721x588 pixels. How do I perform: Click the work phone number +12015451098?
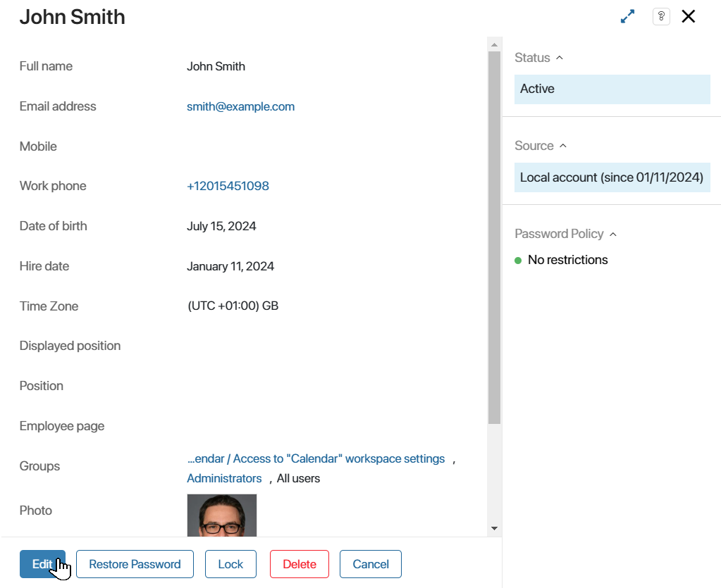click(228, 186)
